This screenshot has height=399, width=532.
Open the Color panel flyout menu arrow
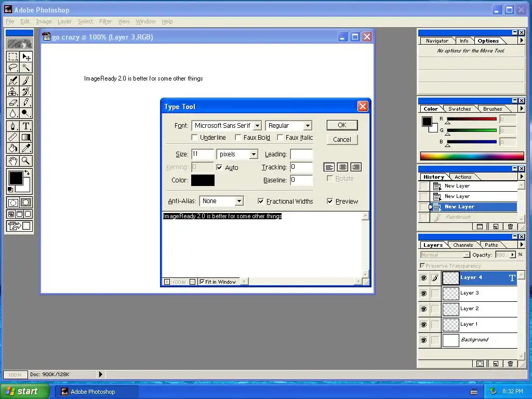click(522, 109)
